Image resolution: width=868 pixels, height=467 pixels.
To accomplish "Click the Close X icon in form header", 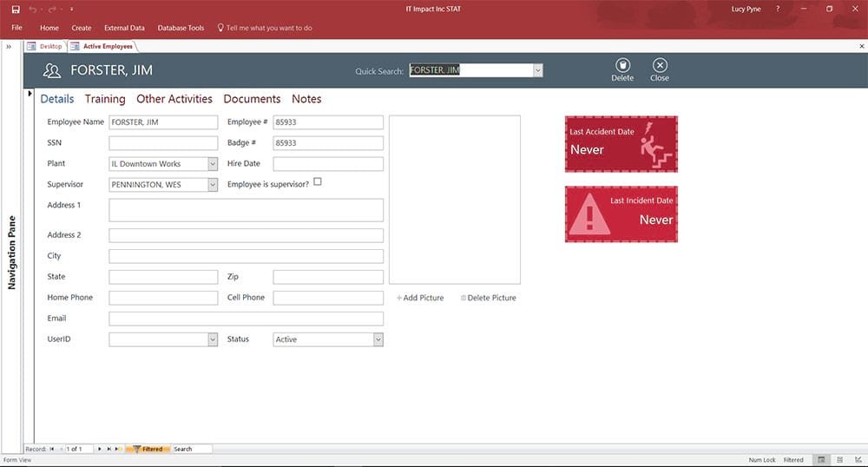I will tap(660, 65).
